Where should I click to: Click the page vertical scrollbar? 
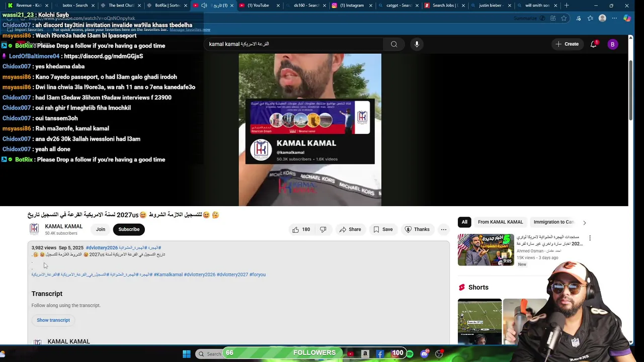(x=630, y=90)
